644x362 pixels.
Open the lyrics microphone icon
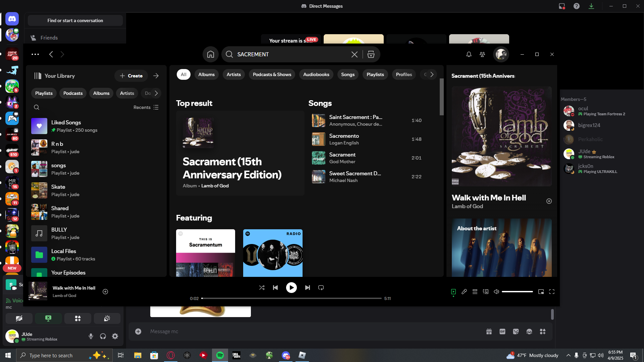tap(464, 292)
